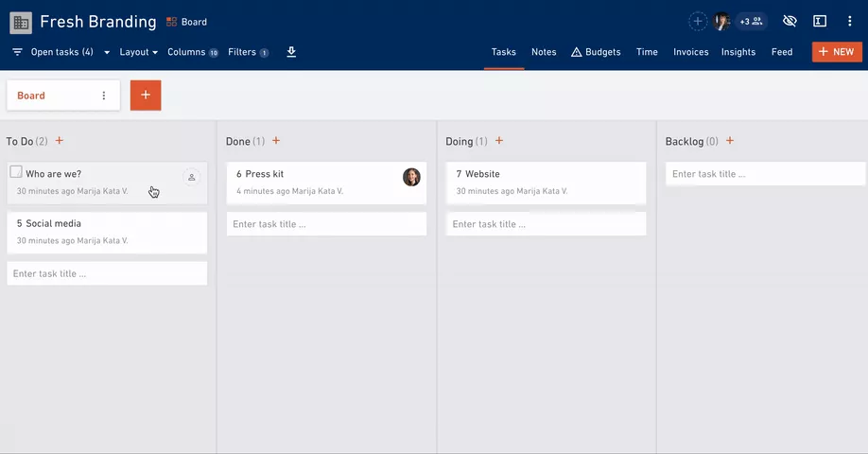Viewport: 868px width, 454px height.
Task: Switch to the Notes tab
Action: 544,52
